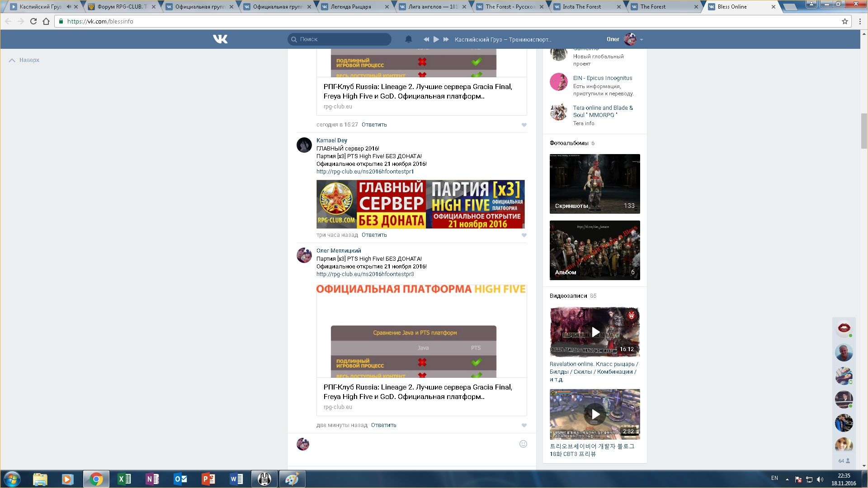868x488 pixels.
Task: Reply to the сегодня в 15:27 comment
Action: pyautogui.click(x=374, y=125)
